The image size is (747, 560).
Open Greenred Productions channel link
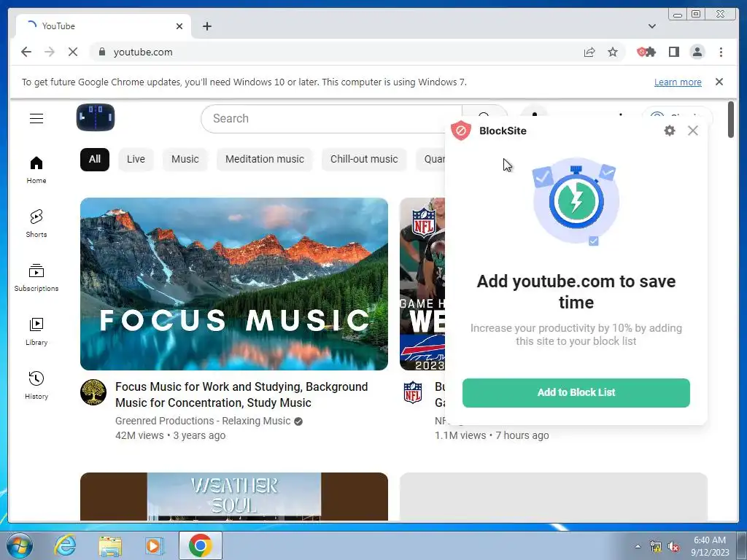pos(203,421)
